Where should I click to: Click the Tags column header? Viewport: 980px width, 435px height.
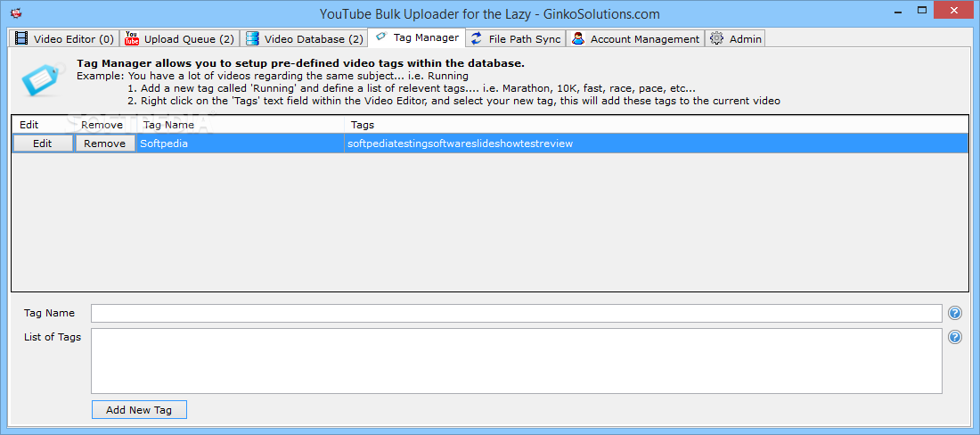coord(658,125)
